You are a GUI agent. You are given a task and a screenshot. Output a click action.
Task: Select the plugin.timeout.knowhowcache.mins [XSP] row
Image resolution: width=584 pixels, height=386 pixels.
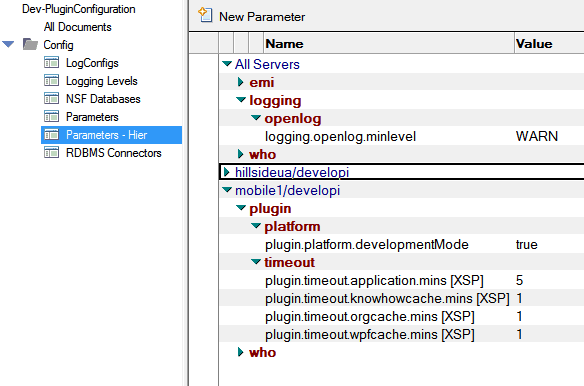pyautogui.click(x=387, y=298)
